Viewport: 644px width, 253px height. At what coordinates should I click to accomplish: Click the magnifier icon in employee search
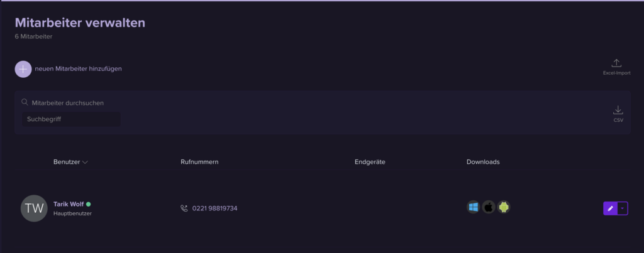pyautogui.click(x=25, y=102)
